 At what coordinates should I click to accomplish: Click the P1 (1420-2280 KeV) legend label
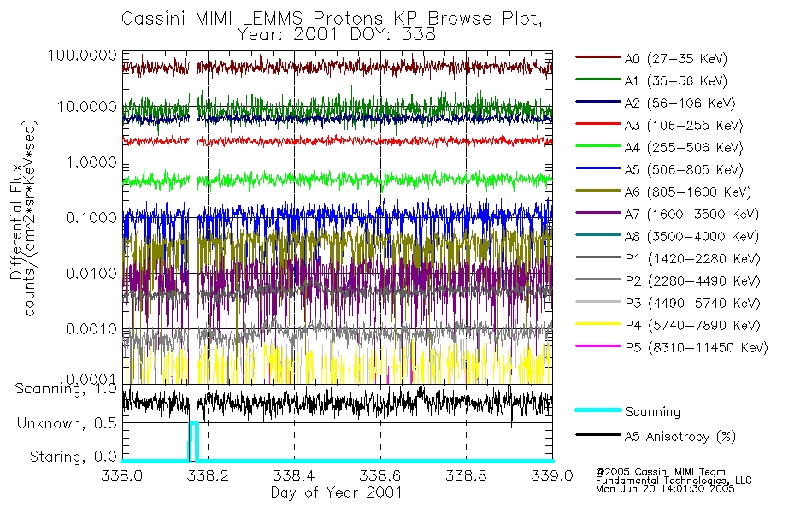pyautogui.click(x=692, y=259)
